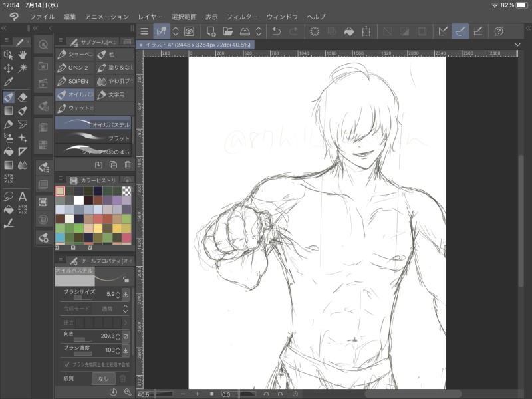Create new canvas from command bar
The height and width of the screenshot is (399, 532).
point(211,31)
